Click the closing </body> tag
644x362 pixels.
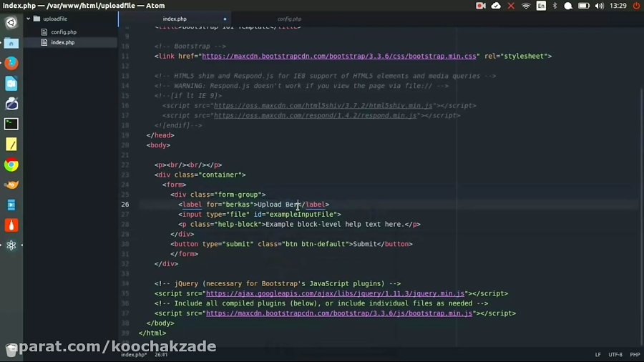160,323
